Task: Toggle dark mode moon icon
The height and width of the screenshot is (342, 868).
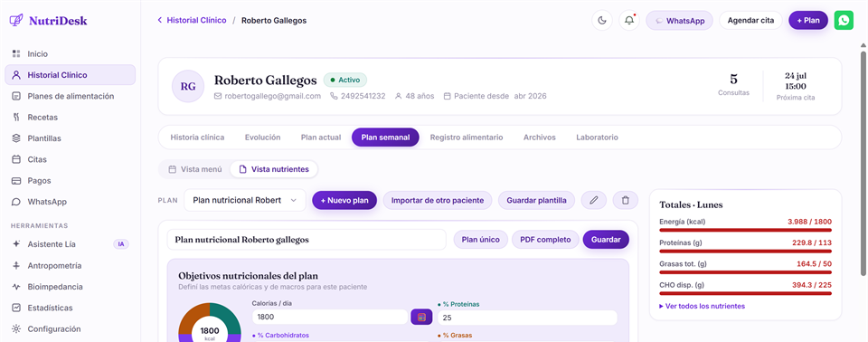Action: 602,21
